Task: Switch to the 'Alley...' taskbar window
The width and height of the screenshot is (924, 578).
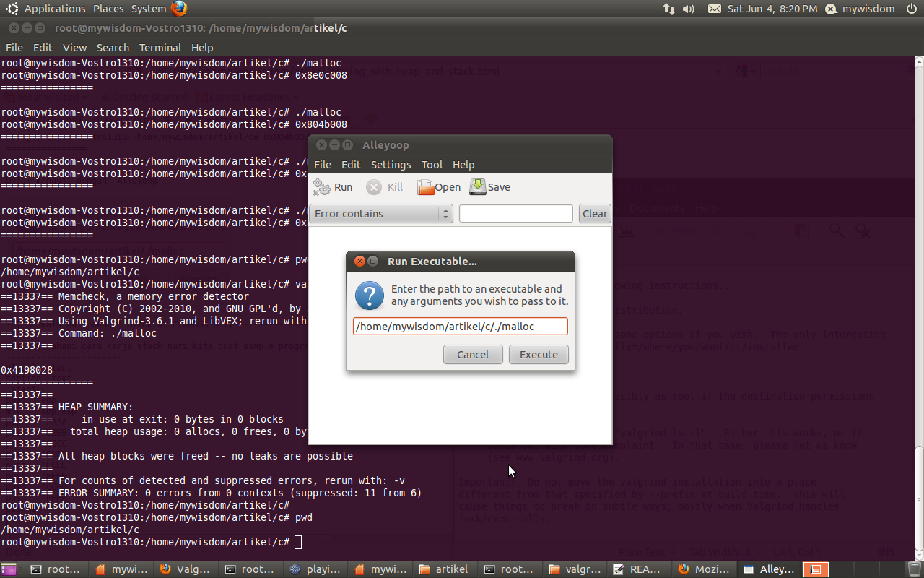Action: [770, 569]
